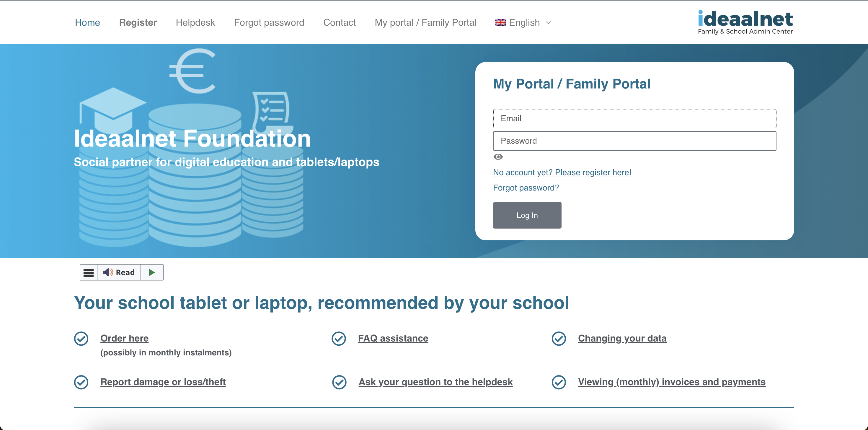868x430 pixels.
Task: Expand the English language chevron
Action: point(548,22)
